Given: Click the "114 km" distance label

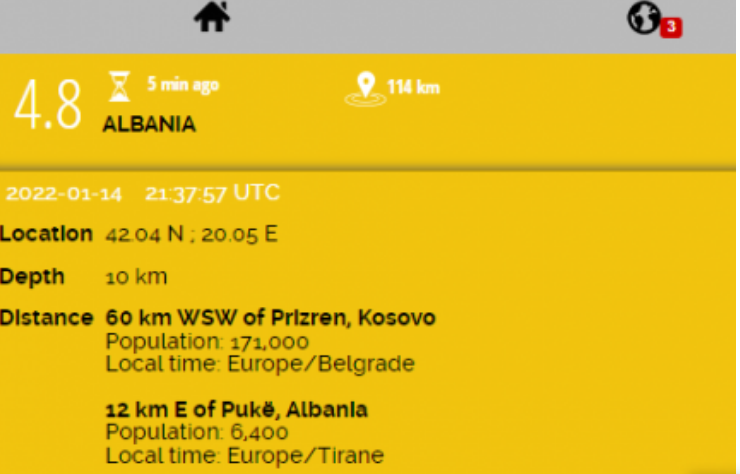Looking at the screenshot, I should (x=413, y=87).
